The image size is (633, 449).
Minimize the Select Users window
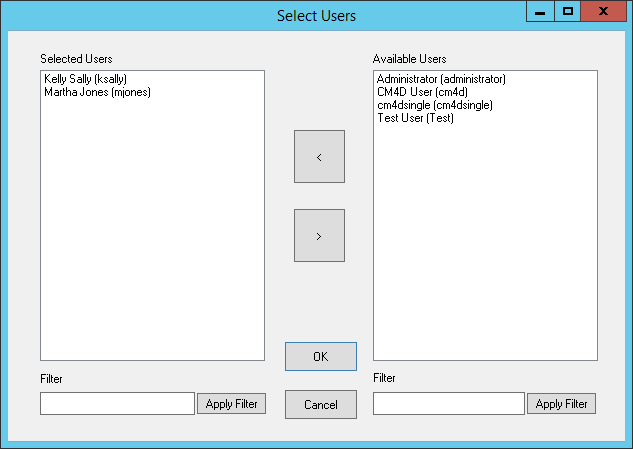pyautogui.click(x=541, y=12)
